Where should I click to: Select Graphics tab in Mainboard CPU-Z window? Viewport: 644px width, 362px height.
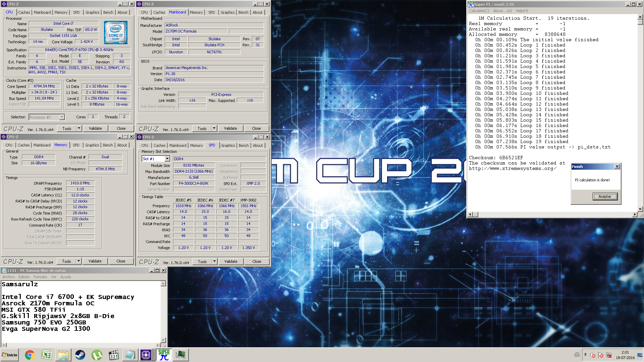(228, 12)
